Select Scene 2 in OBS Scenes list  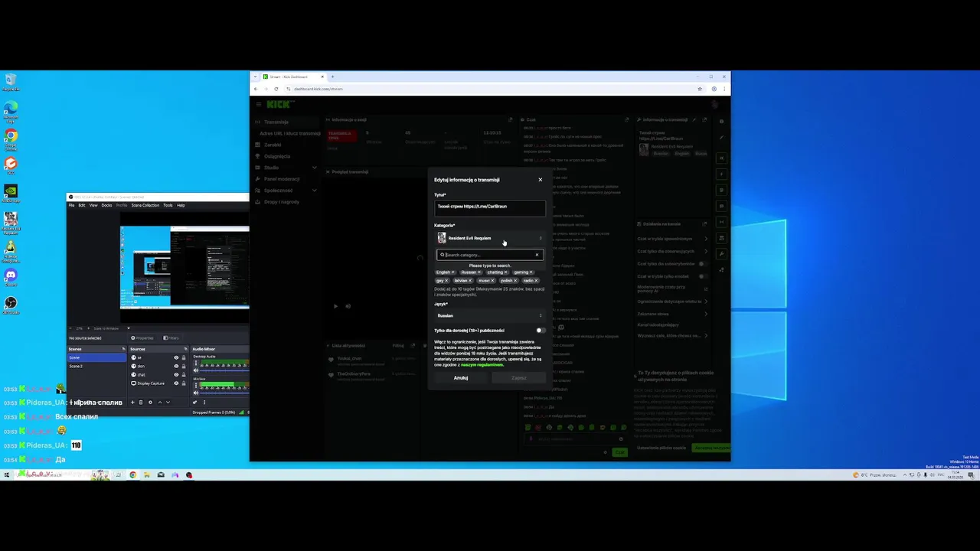coord(96,367)
